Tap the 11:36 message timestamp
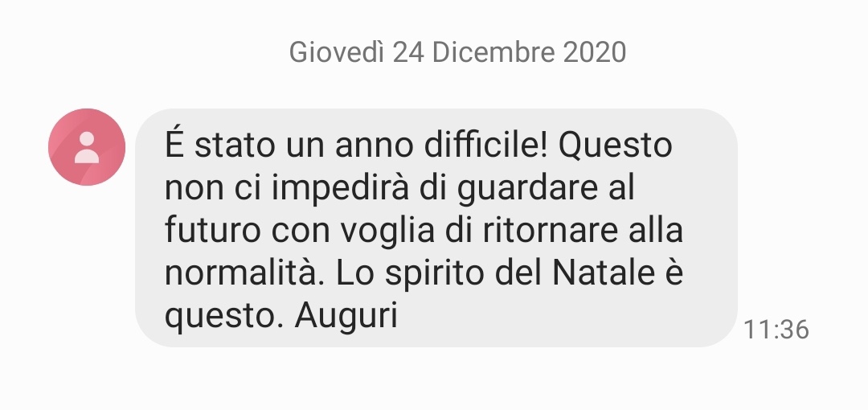Viewport: 868px width, 410px height. (x=776, y=330)
